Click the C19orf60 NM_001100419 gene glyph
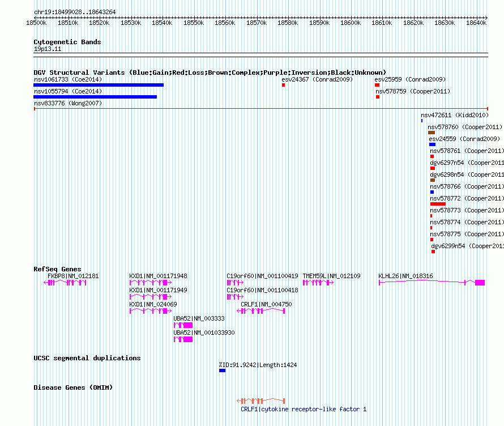 point(235,283)
